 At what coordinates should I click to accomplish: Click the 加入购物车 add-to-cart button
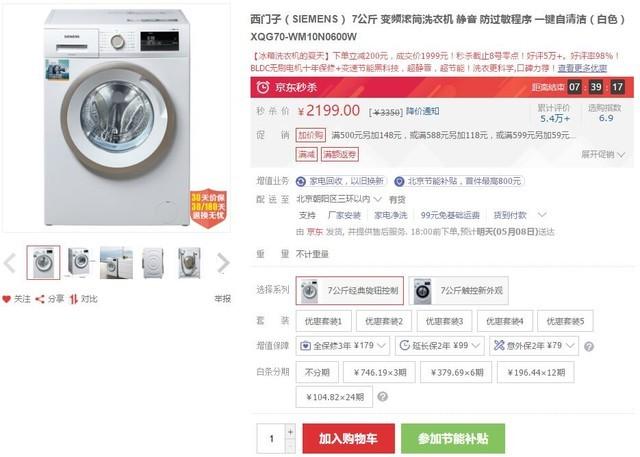(347, 438)
